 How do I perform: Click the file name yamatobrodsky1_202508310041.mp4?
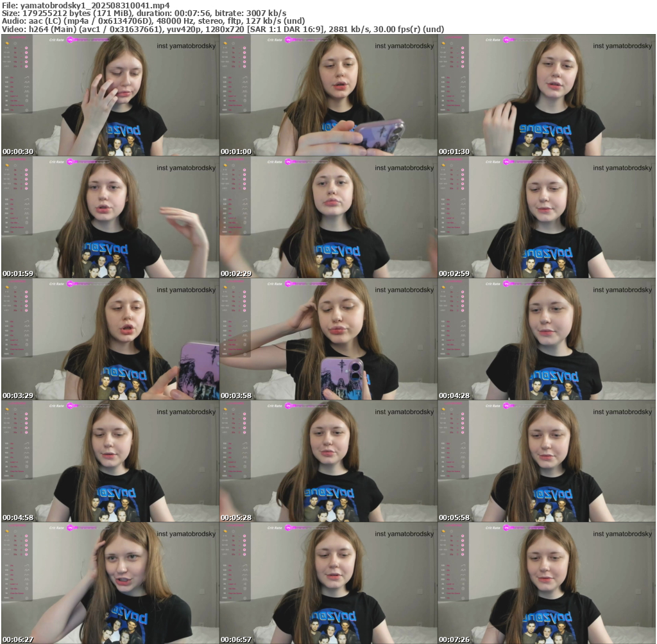pyautogui.click(x=95, y=5)
